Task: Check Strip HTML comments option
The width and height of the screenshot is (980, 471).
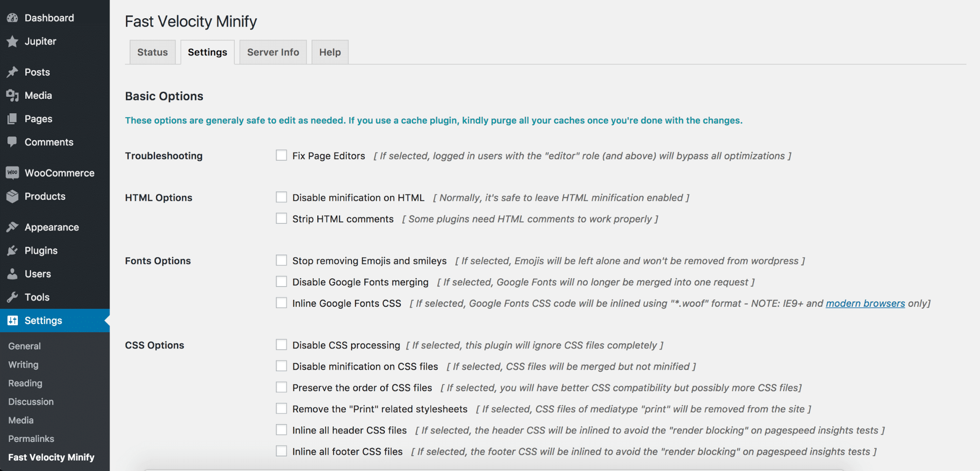Action: tap(281, 218)
